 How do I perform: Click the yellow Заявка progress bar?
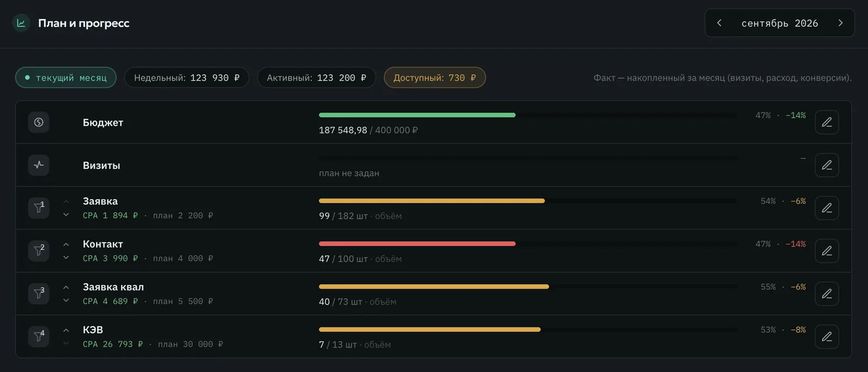432,201
